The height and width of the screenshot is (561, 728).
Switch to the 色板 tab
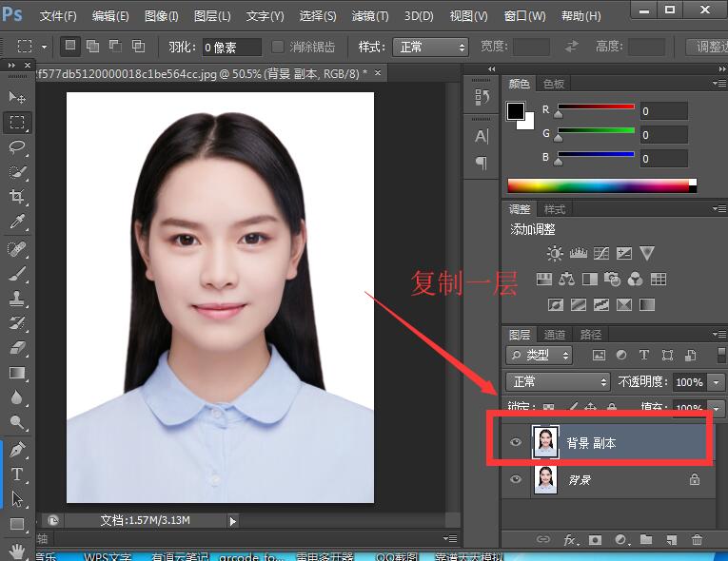click(554, 84)
